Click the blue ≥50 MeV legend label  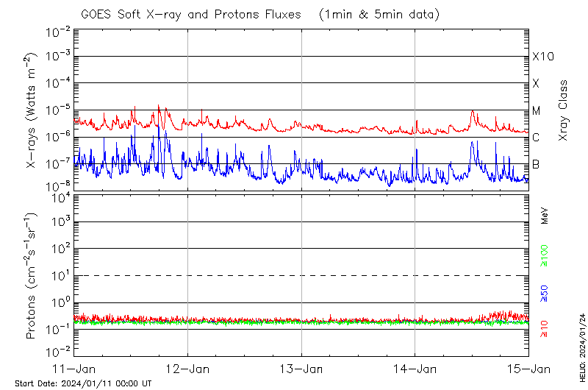pos(545,294)
